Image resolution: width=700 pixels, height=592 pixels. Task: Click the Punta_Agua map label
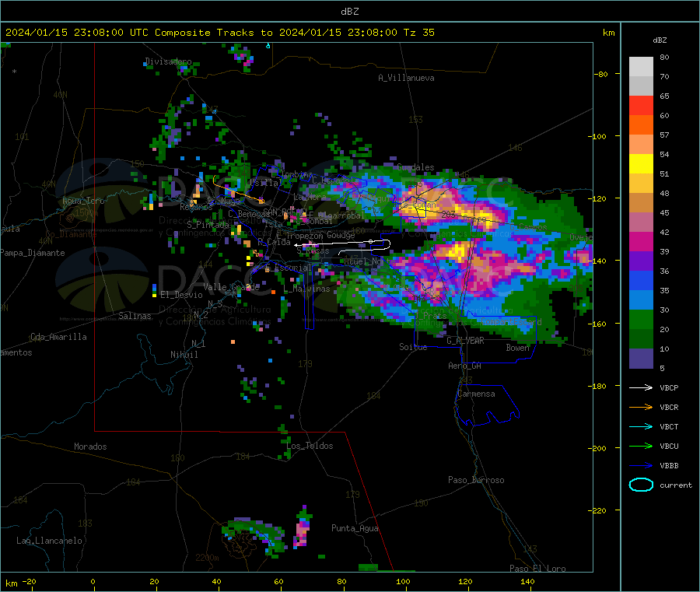tap(355, 528)
